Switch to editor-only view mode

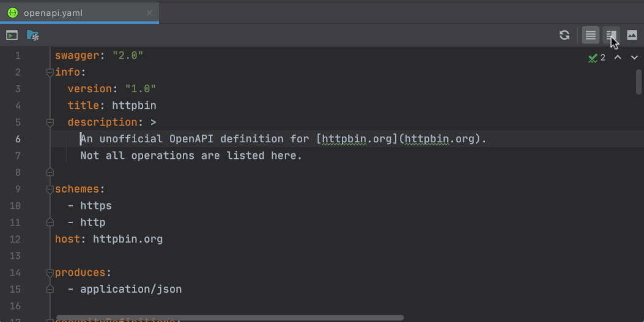(x=590, y=35)
